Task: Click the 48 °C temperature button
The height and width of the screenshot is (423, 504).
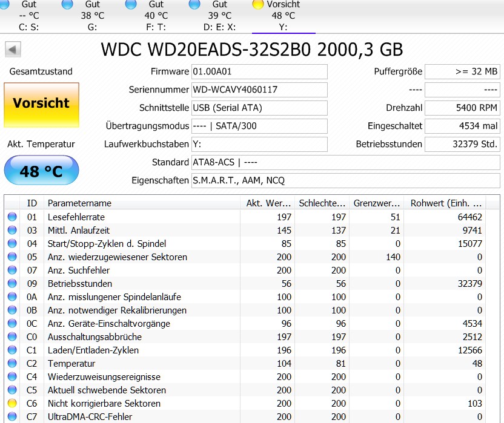Action: point(41,170)
